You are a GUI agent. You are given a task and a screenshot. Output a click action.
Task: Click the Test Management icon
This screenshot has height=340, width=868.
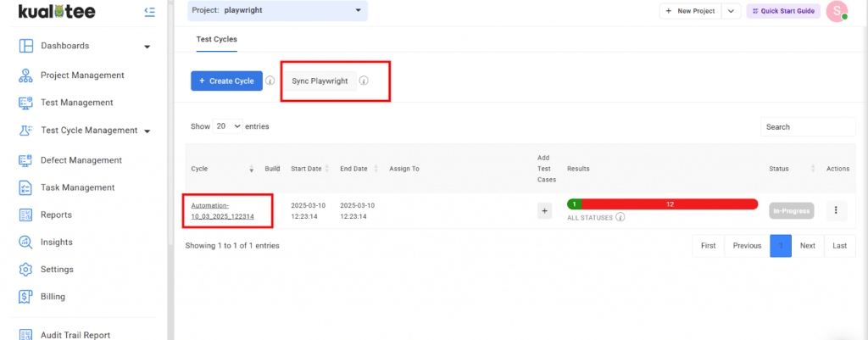click(x=26, y=103)
